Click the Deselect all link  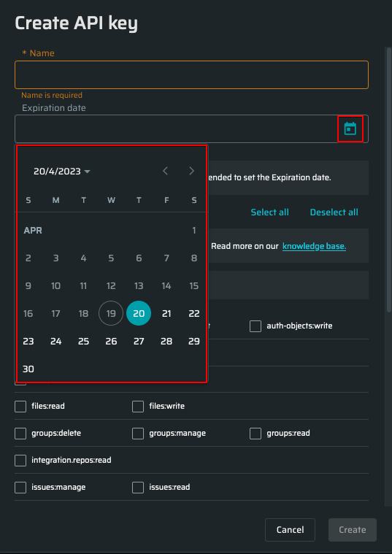[x=334, y=212]
